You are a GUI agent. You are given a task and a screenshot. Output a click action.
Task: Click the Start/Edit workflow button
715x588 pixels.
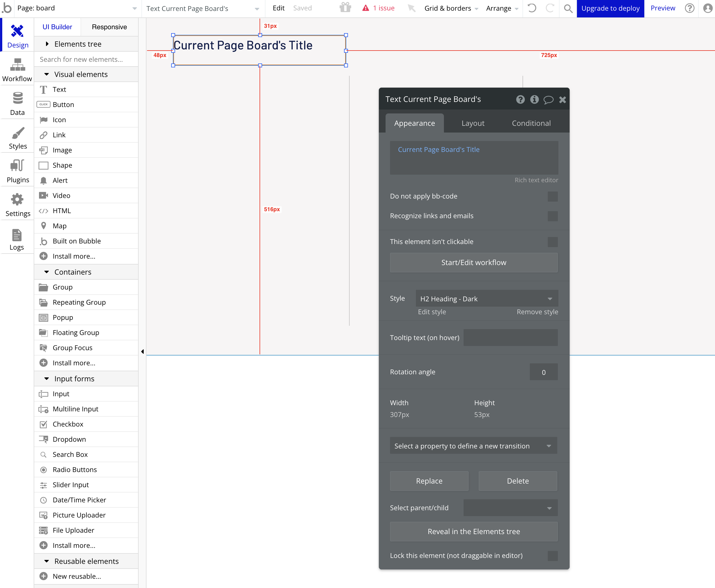(473, 263)
